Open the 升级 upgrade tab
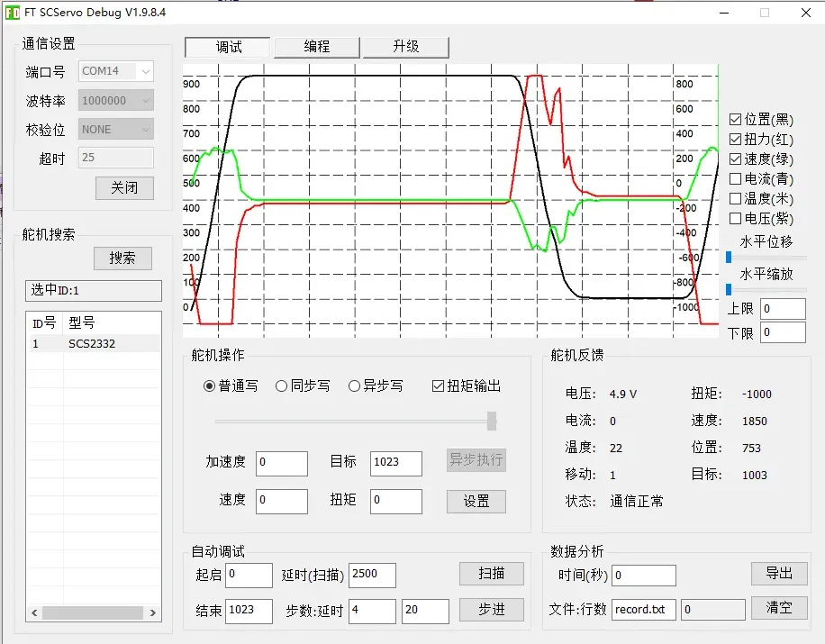Image resolution: width=825 pixels, height=644 pixels. tap(405, 47)
